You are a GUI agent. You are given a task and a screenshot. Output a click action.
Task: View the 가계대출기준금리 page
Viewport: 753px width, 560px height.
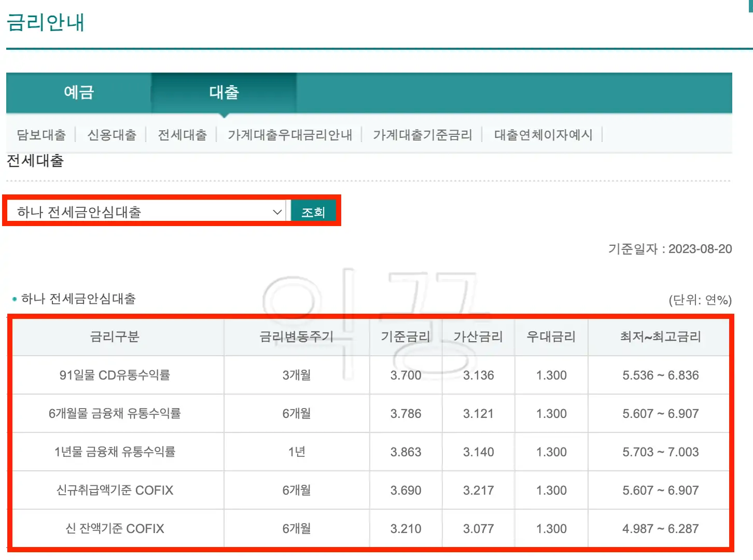click(x=422, y=135)
